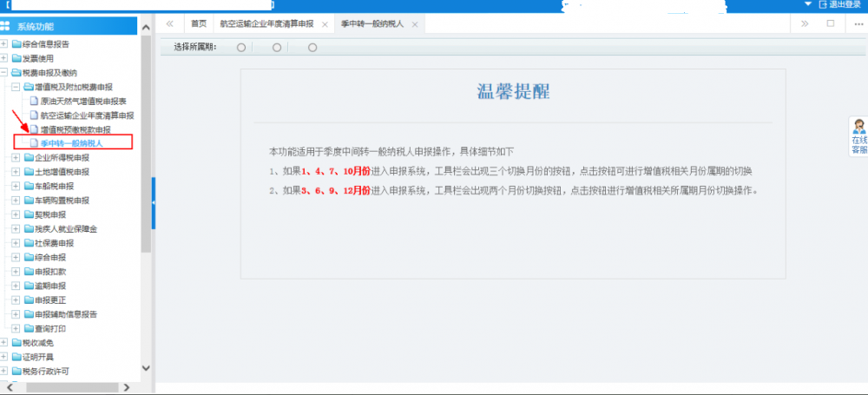Expand the 发票使用 node

3,58
